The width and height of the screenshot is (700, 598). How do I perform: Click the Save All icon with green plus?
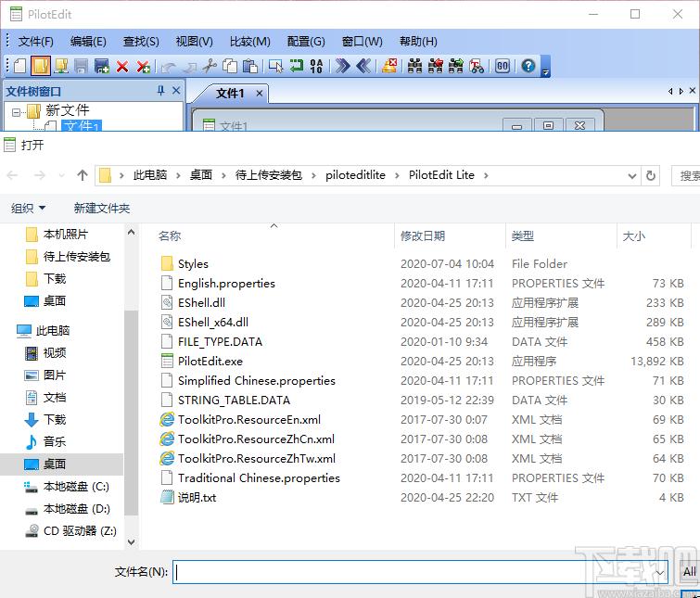(101, 66)
